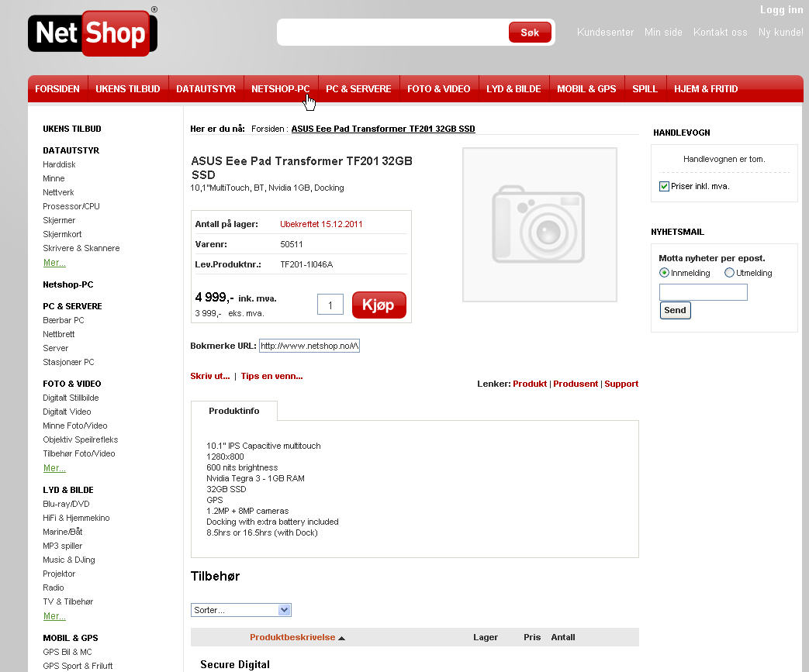Expand Mer... under FOTO & VIDEO
Screen dimensions: 809x672
tap(54, 468)
